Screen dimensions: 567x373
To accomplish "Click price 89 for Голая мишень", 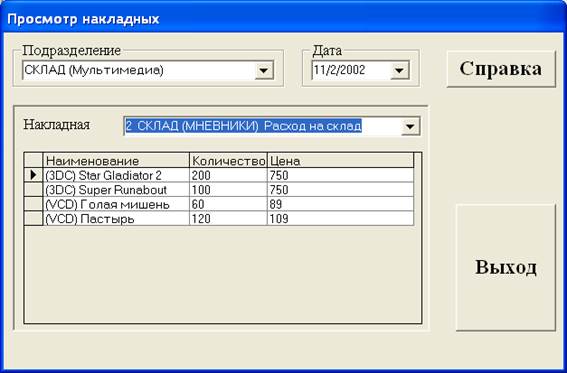I will [x=340, y=204].
